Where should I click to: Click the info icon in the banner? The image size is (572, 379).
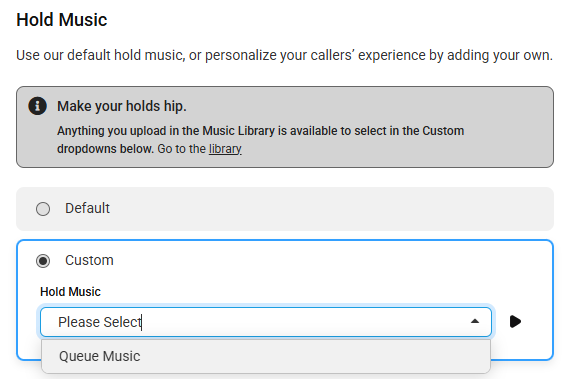[x=38, y=106]
